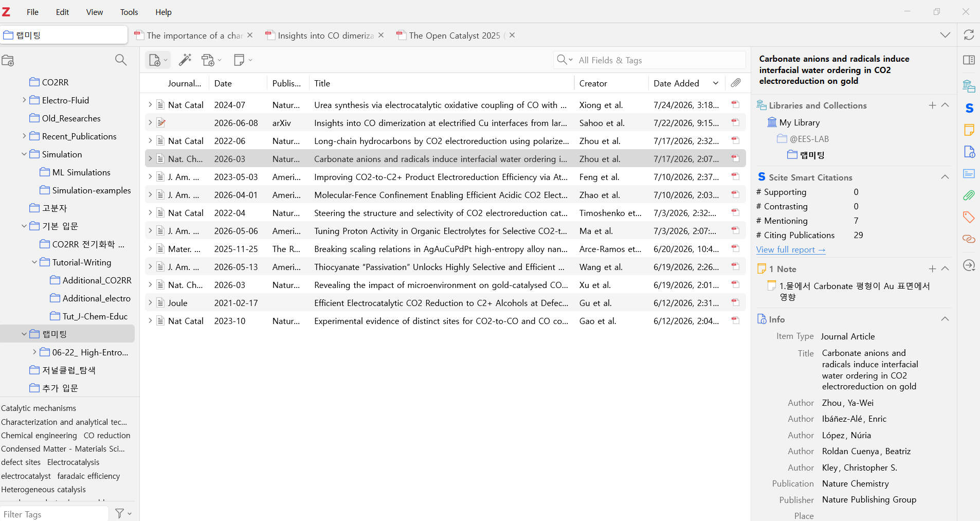Open the File menu
Viewport: 980px width, 521px height.
pyautogui.click(x=32, y=12)
